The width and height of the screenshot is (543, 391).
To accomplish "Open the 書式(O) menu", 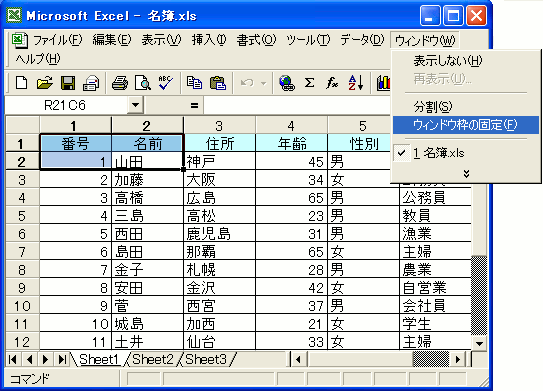I will [x=256, y=40].
